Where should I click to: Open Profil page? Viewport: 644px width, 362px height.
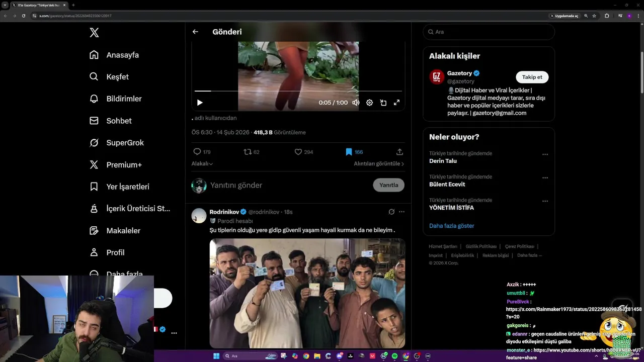pyautogui.click(x=107, y=252)
